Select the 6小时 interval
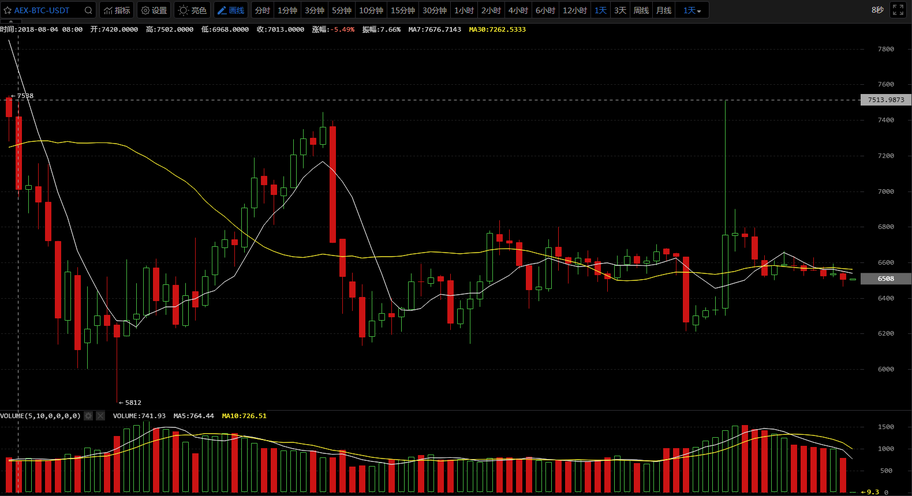This screenshot has height=496, width=912. point(545,10)
